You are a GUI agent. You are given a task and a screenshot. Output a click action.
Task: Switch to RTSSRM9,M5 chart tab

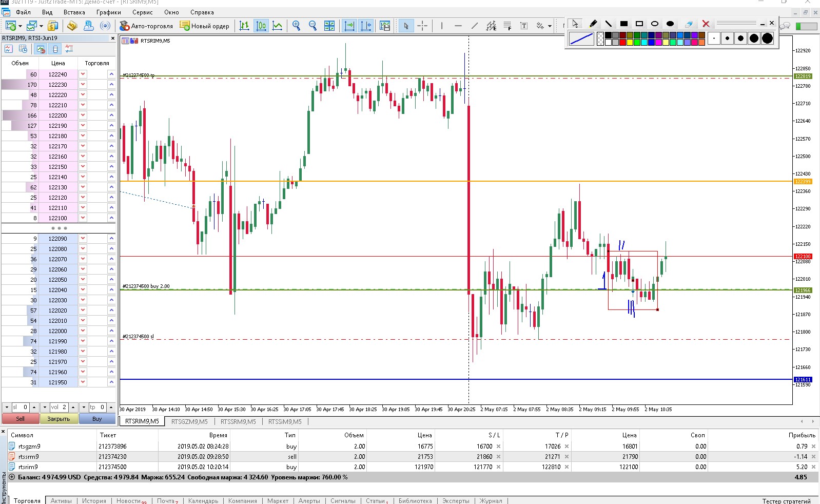click(x=238, y=422)
